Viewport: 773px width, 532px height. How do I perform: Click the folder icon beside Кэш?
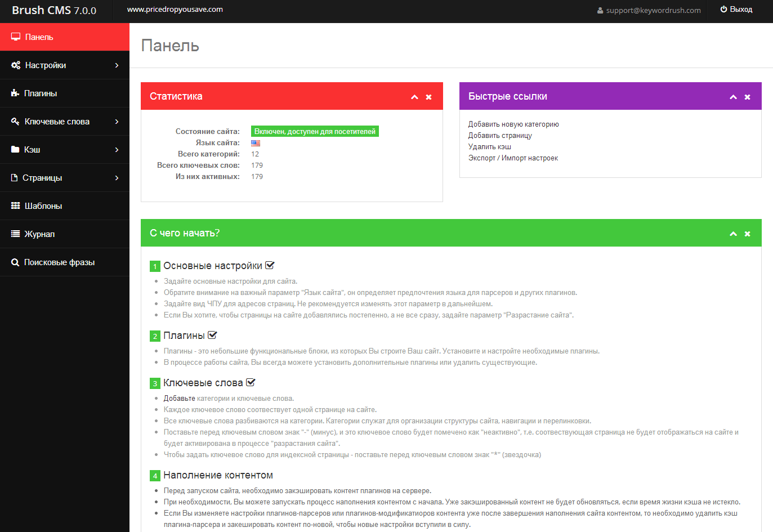pos(15,149)
